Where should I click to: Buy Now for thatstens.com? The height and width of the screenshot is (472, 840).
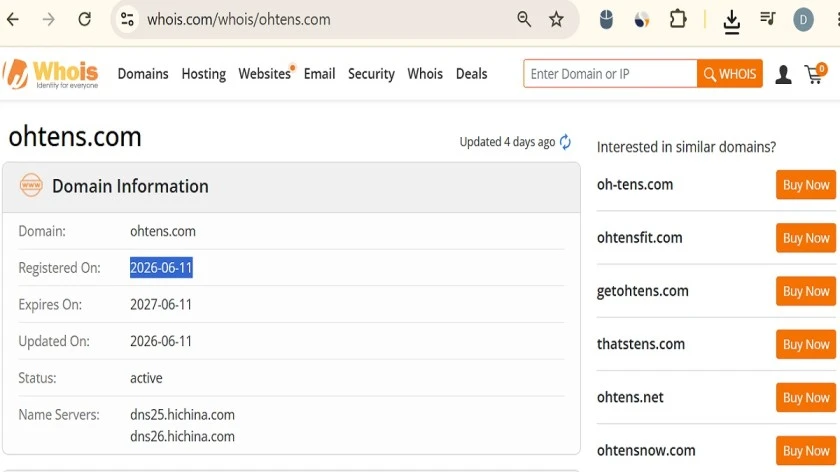(806, 344)
